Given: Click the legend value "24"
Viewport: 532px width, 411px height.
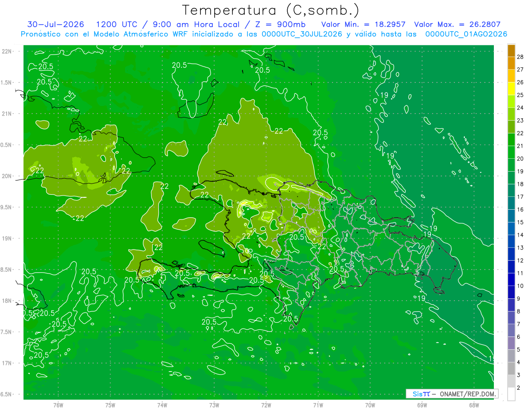Looking at the screenshot, I should pos(520,108).
